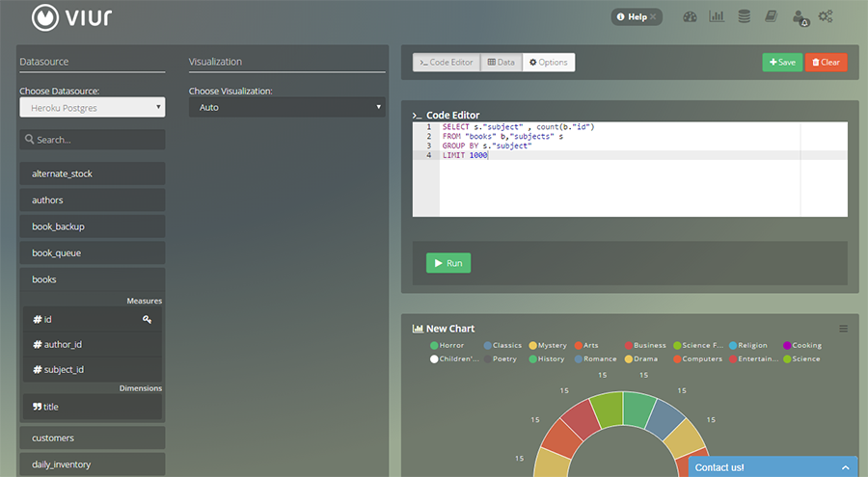Viewport: 868px width, 477px height.
Task: Switch to the Data tab
Action: 502,62
